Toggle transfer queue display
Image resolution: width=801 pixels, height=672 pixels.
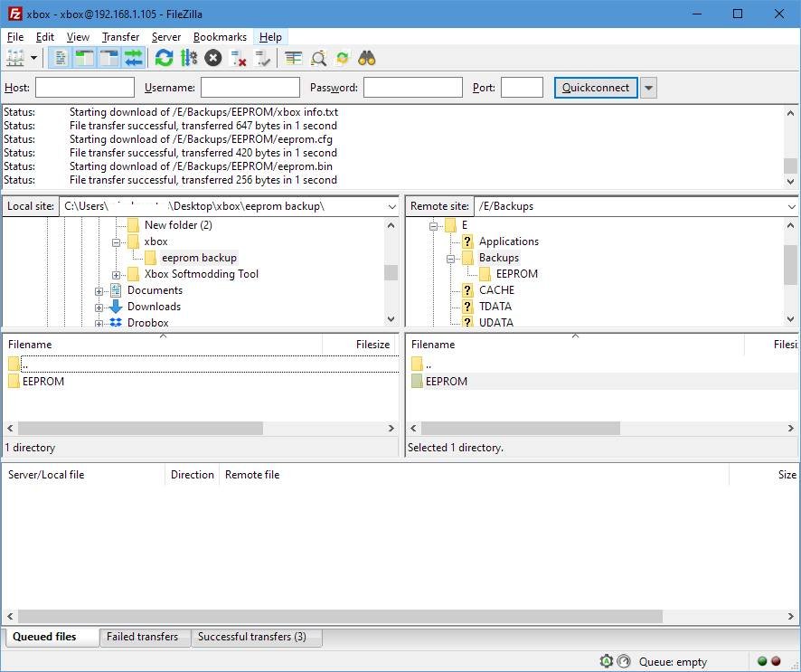[x=133, y=58]
